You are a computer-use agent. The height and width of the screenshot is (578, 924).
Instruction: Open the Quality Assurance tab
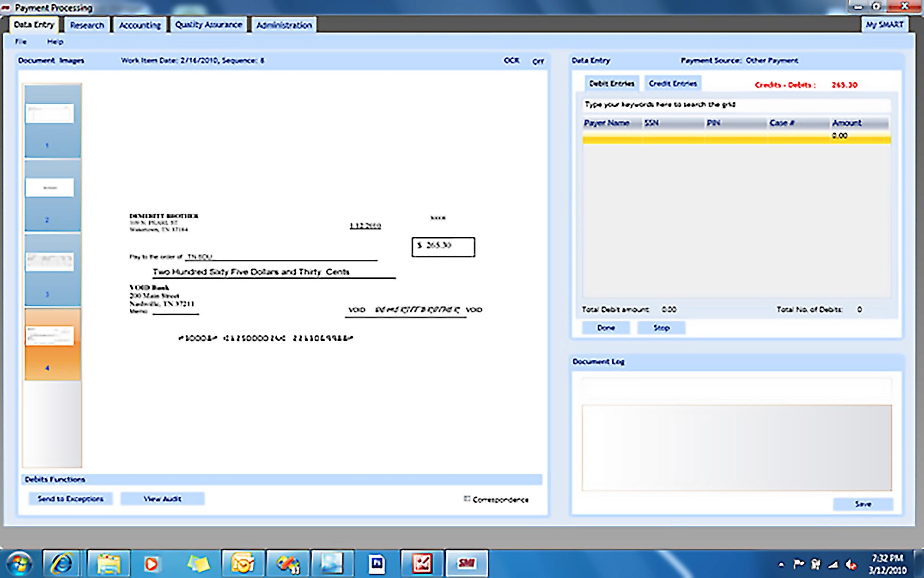click(208, 25)
